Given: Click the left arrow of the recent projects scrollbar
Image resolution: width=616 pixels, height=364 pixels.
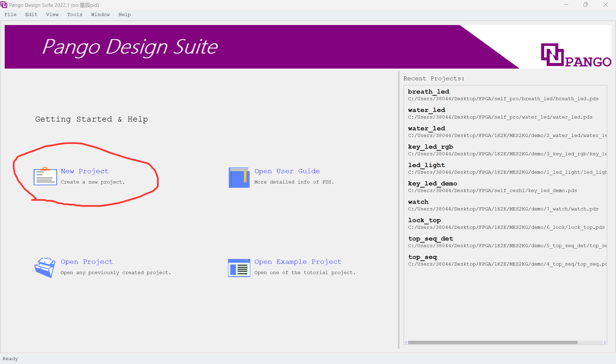Looking at the screenshot, I should point(406,342).
